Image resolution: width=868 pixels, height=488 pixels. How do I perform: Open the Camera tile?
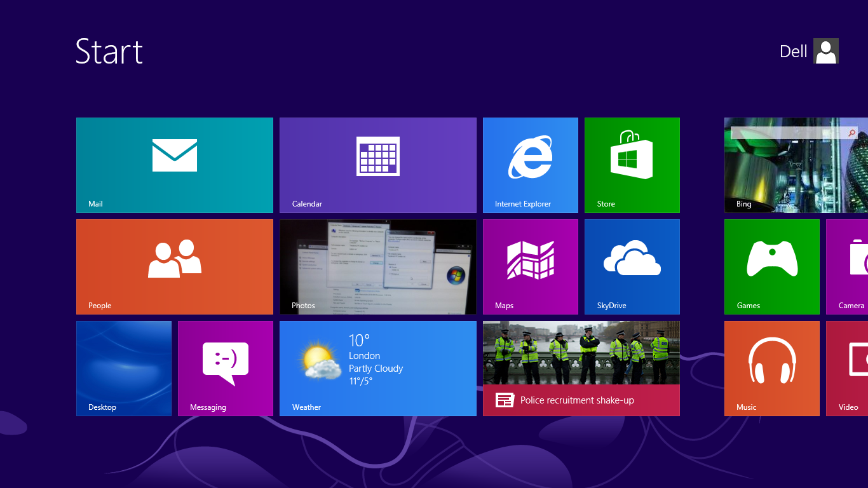[x=847, y=267]
